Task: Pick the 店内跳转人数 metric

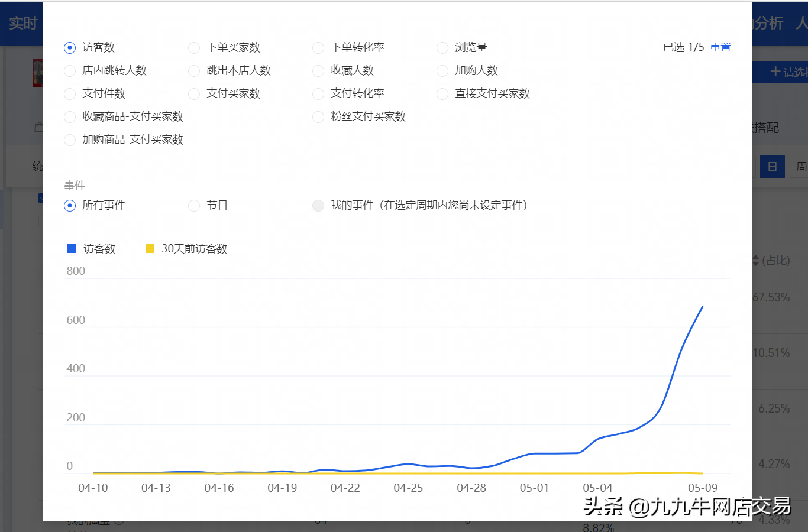Action: point(70,71)
